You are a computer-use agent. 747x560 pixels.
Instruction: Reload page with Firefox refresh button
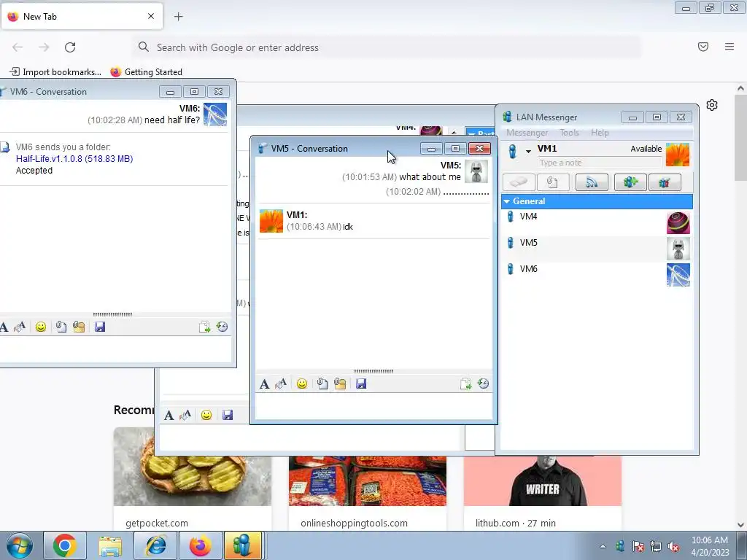pyautogui.click(x=70, y=47)
